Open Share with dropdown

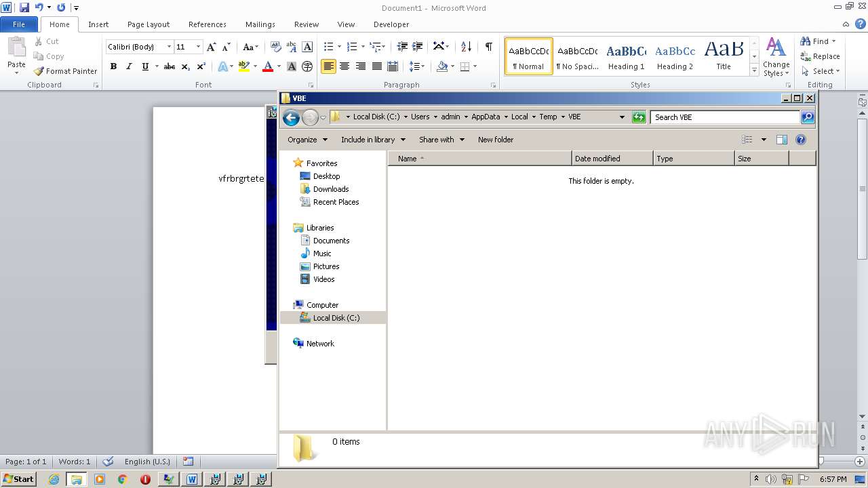click(x=441, y=140)
